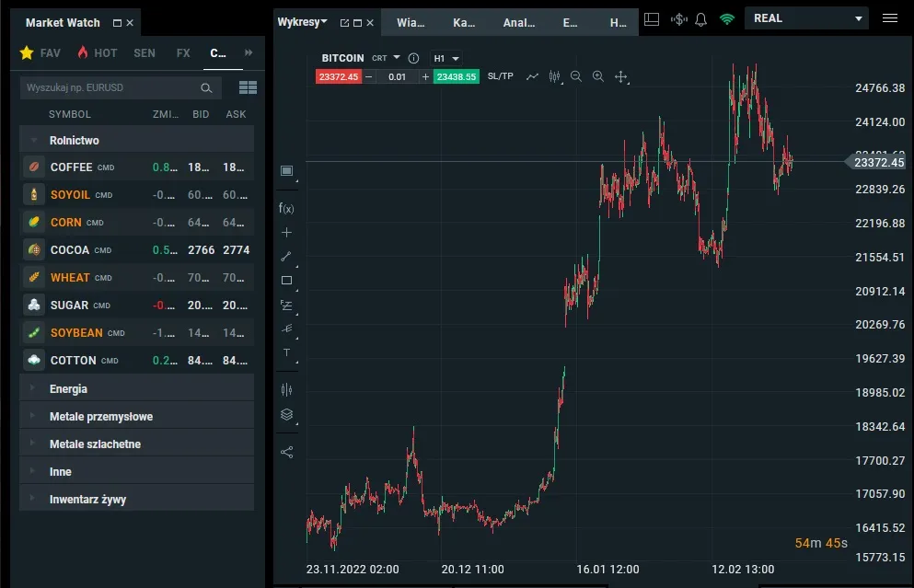Select the pitchfork drawing tool
The width and height of the screenshot is (914, 588).
point(287,329)
